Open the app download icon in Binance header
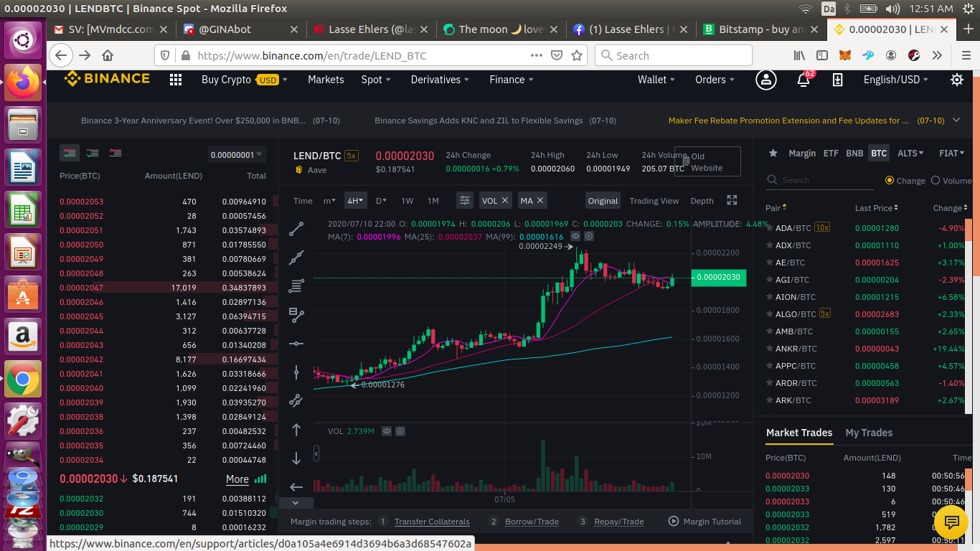 point(837,80)
